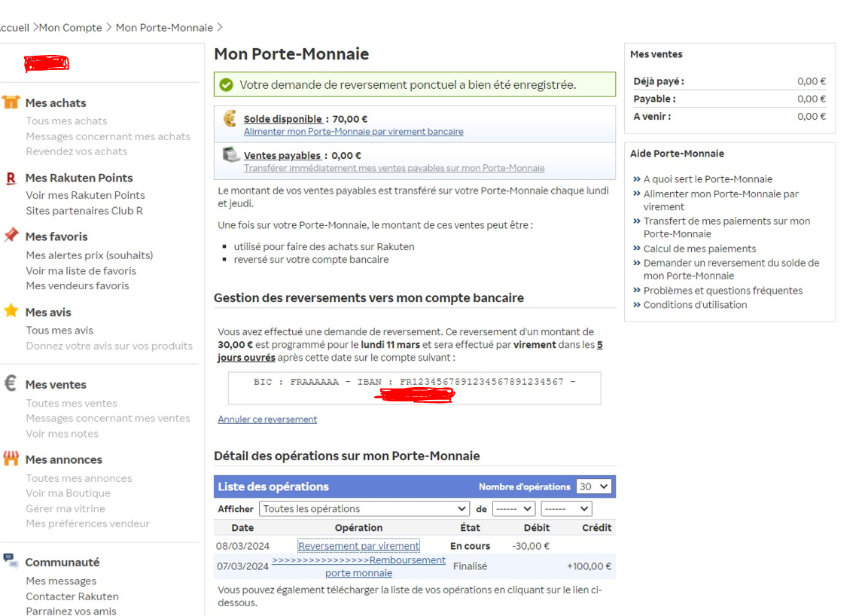The width and height of the screenshot is (865, 616).
Task: Open Alimenter mon Porte-Monnaie par virement bancaire
Action: 353,132
